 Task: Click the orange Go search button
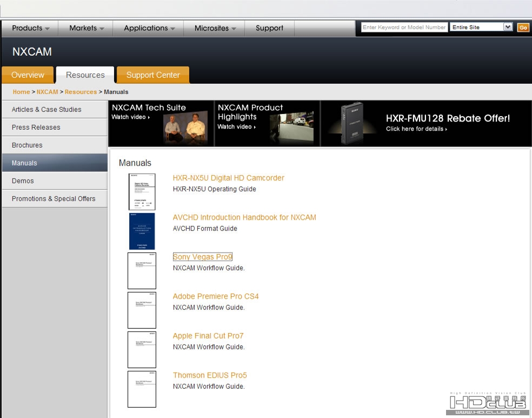[523, 28]
